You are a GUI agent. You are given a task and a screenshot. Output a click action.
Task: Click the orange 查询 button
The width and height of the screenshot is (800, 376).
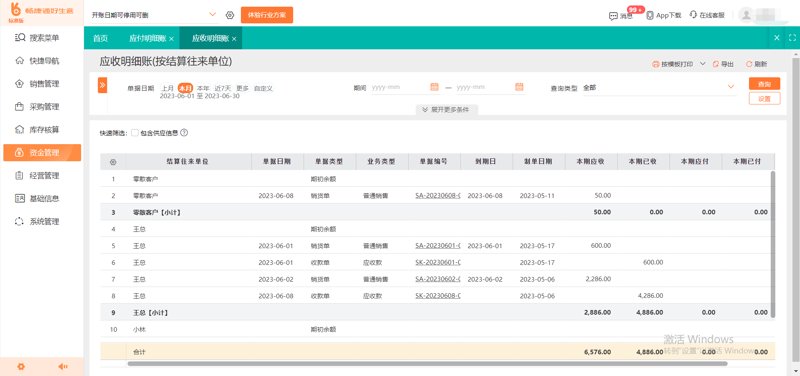point(764,84)
